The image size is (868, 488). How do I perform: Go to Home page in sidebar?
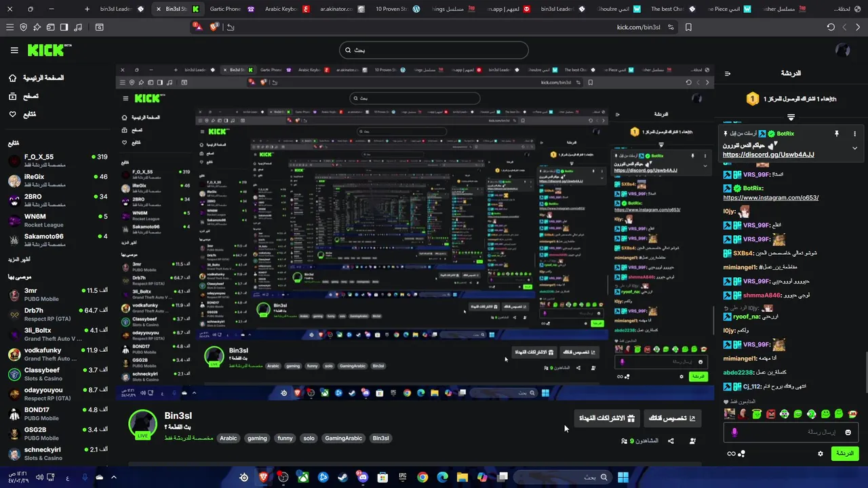(x=35, y=78)
